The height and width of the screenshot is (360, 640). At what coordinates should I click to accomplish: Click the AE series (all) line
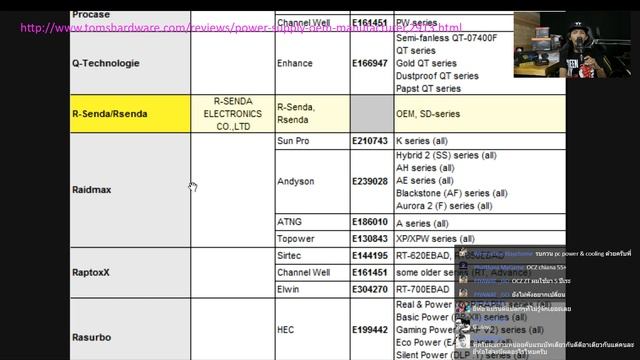(424, 181)
